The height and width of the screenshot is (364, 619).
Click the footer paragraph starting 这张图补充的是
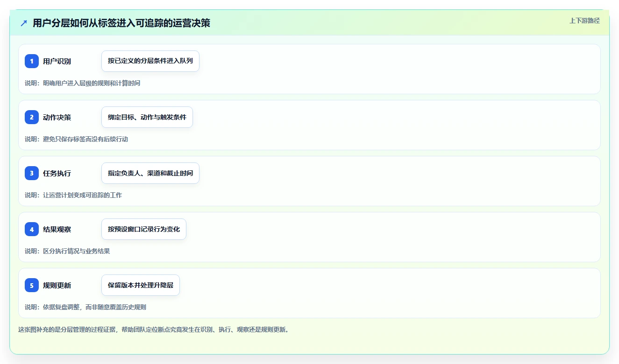[x=154, y=329]
